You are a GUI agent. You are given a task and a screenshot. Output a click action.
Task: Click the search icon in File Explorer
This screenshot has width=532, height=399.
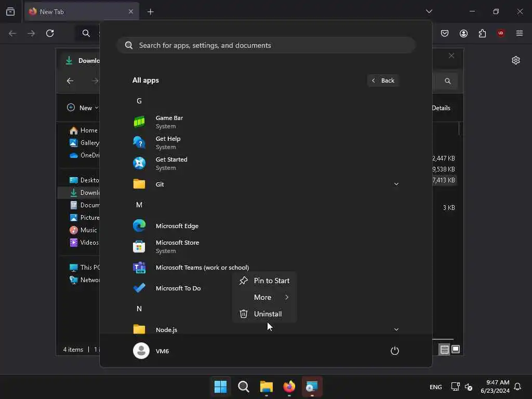coord(447,81)
